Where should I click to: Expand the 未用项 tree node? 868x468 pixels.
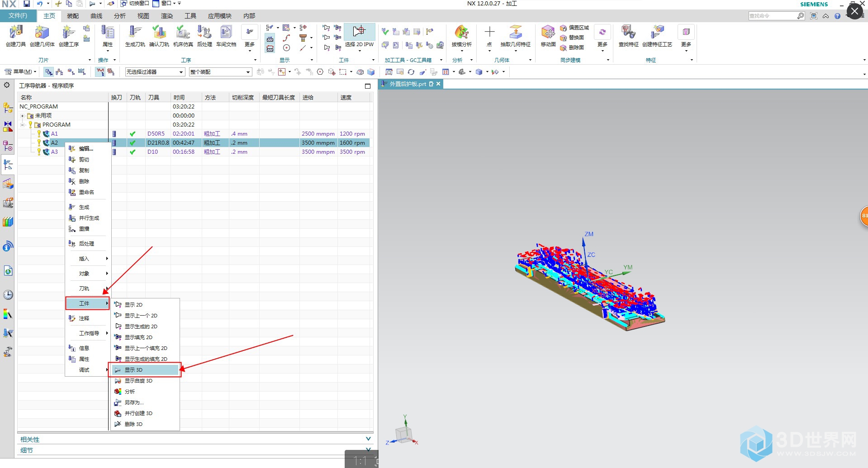pyautogui.click(x=22, y=116)
